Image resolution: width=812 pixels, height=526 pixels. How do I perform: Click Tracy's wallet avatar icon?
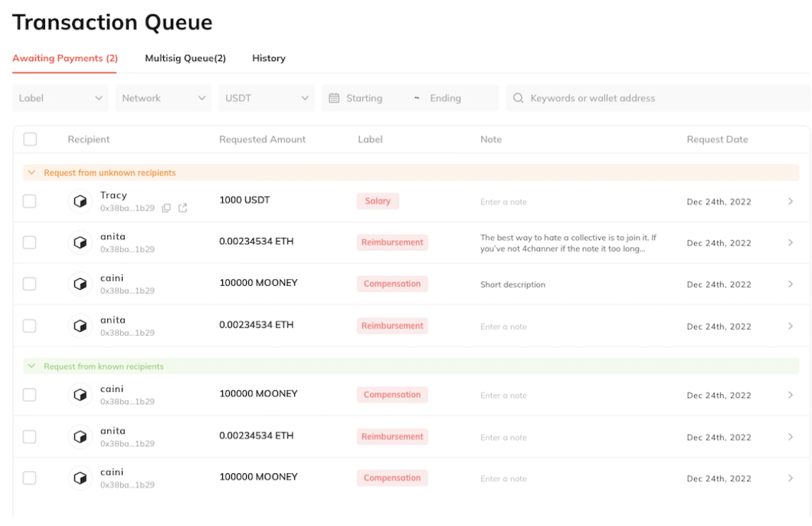tap(80, 201)
